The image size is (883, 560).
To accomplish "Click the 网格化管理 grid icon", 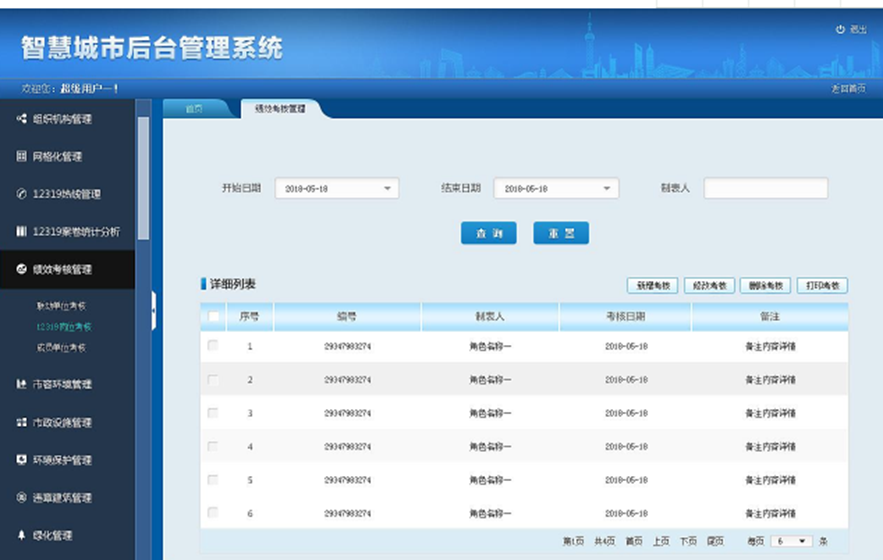I will [21, 157].
